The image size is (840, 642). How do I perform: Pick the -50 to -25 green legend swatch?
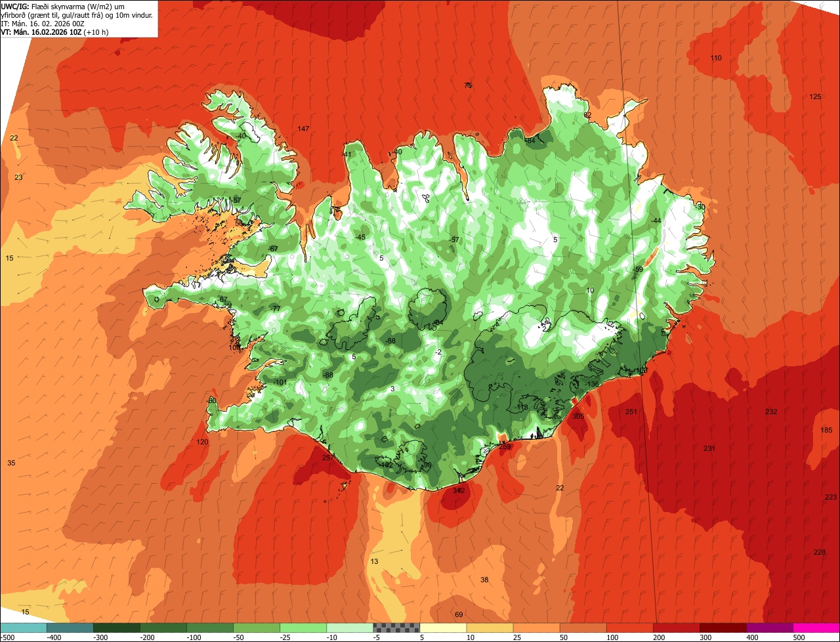click(257, 627)
